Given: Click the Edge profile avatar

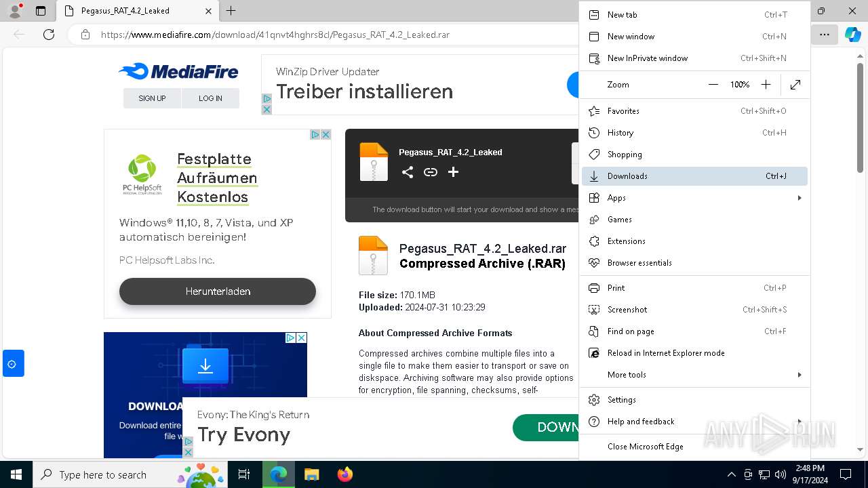Looking at the screenshot, I should pos(15,11).
